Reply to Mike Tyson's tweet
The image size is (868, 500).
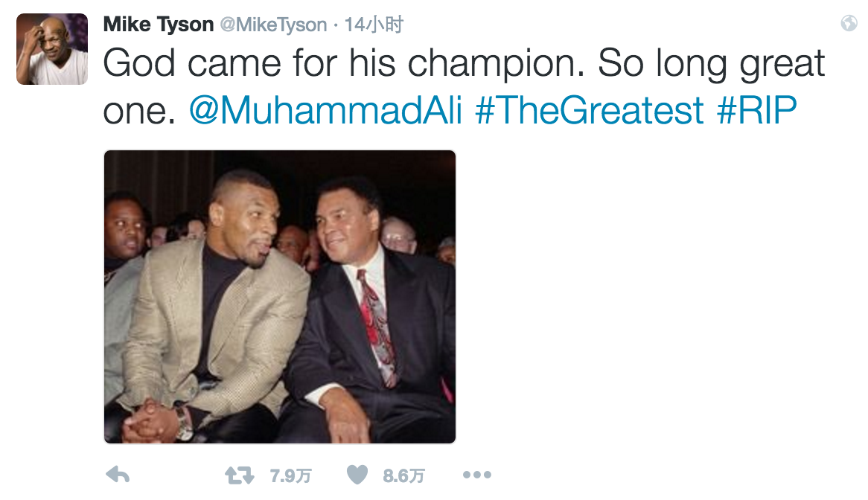[118, 475]
